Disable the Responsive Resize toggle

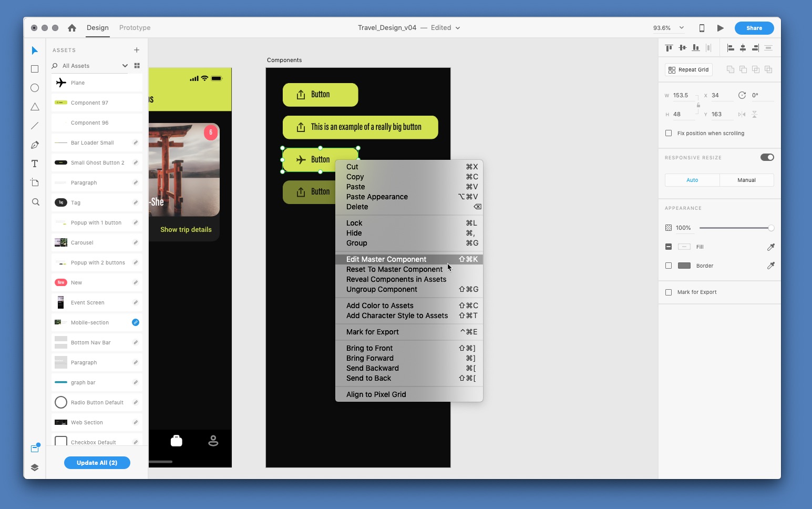[x=767, y=157]
